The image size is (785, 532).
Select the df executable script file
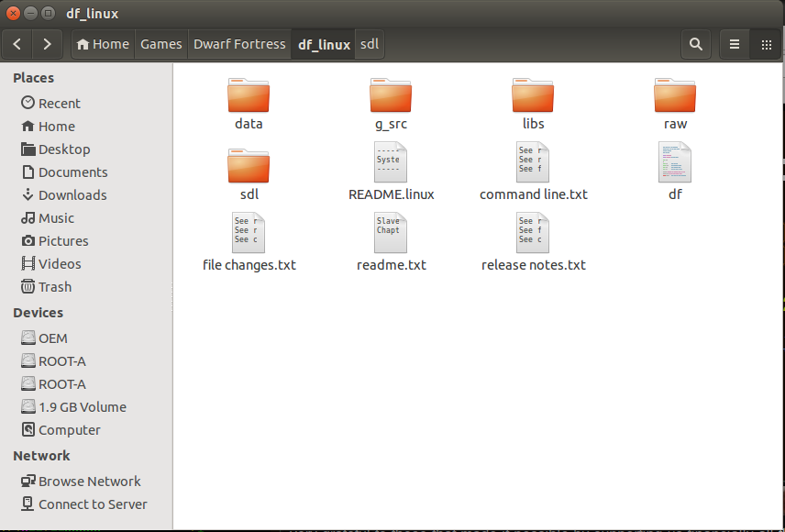point(675,163)
